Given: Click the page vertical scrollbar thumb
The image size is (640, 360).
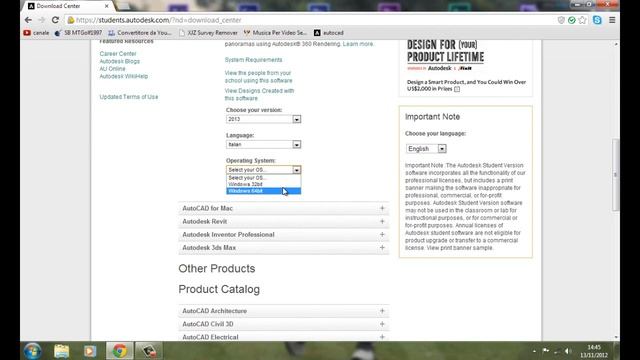Looking at the screenshot, I should [x=616, y=175].
